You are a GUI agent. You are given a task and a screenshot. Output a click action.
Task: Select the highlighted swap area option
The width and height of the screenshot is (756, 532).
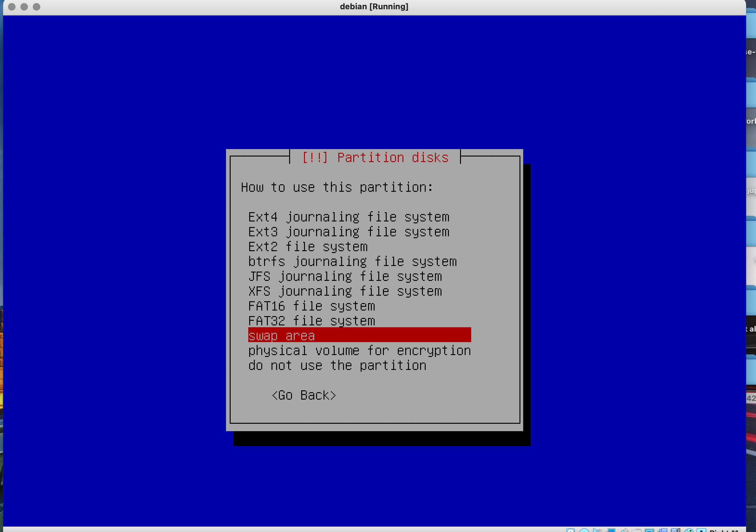click(359, 336)
